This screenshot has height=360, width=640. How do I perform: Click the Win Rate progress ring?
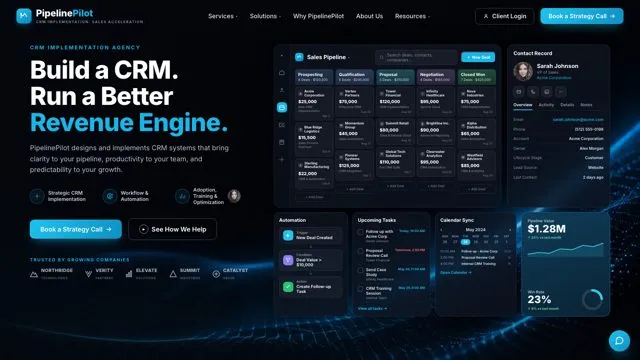coord(592,300)
